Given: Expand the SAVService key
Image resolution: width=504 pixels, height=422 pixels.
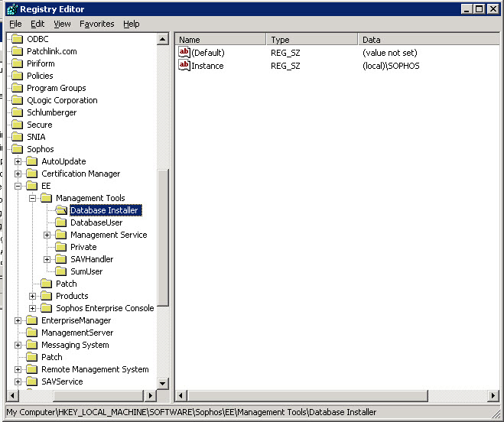Looking at the screenshot, I should pyautogui.click(x=18, y=381).
